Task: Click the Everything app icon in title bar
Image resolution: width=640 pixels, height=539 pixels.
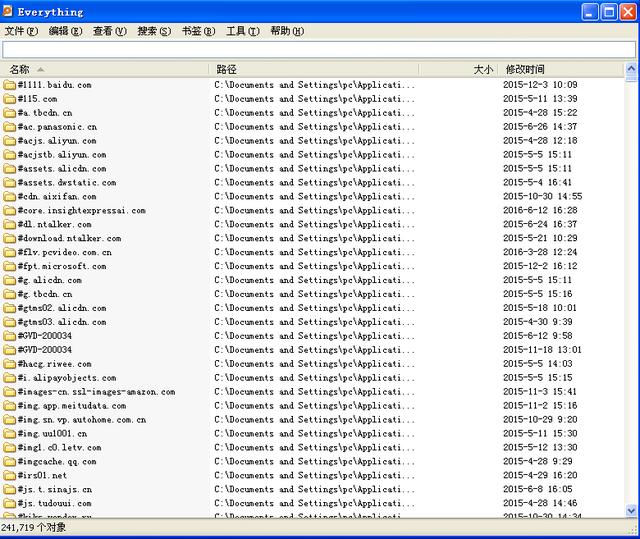Action: tap(9, 12)
